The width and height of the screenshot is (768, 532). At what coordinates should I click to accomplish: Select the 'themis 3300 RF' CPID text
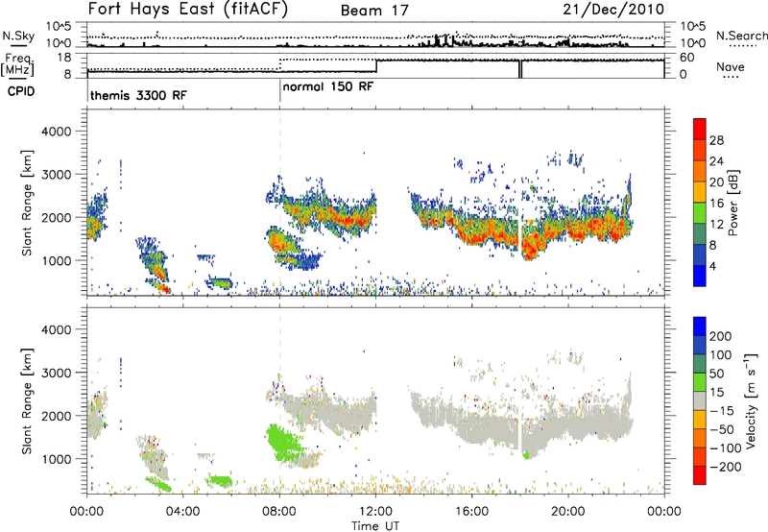pos(138,95)
